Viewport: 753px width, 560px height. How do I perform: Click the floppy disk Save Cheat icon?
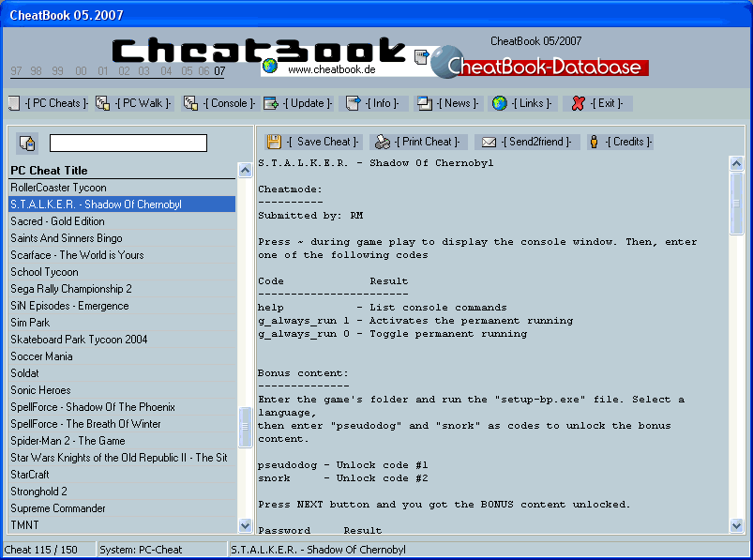[274, 142]
